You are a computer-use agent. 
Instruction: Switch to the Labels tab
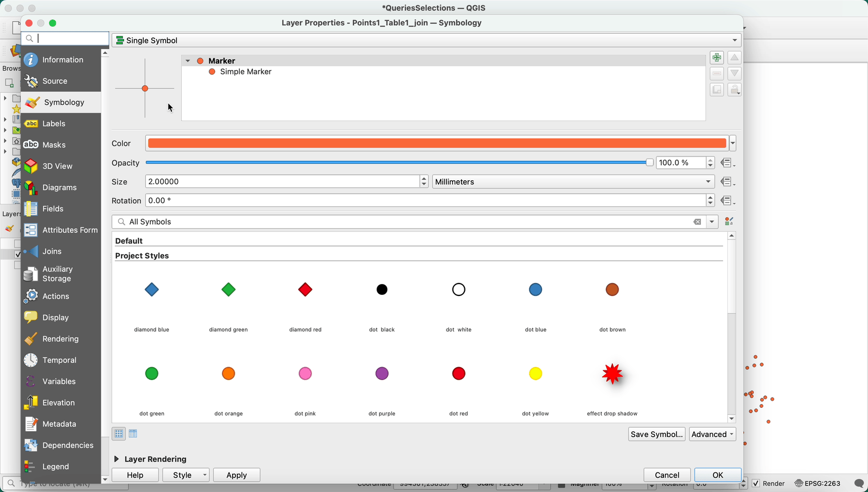(x=61, y=123)
